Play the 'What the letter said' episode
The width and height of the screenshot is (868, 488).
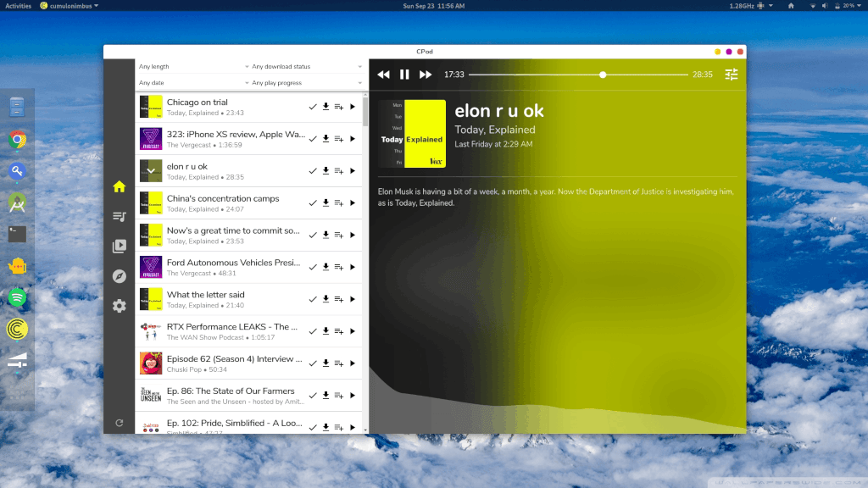353,299
